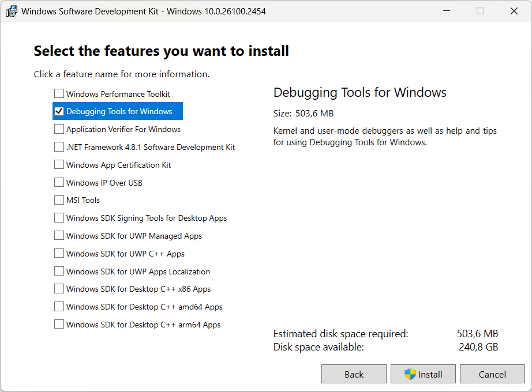Screen dimensions: 532x392
Task: Check Windows SDK for Desktop C++ x86 Apps
Action: pyautogui.click(x=59, y=289)
